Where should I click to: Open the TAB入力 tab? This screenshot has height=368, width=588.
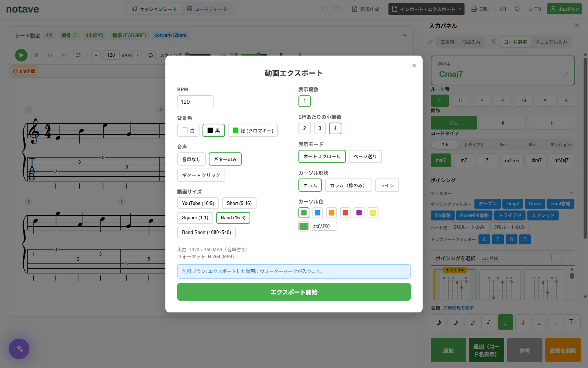(x=472, y=42)
